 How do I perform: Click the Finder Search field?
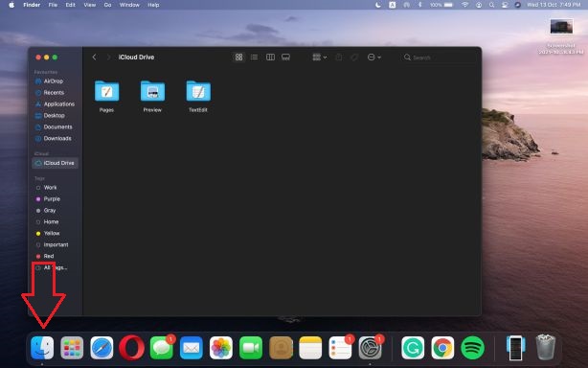pyautogui.click(x=439, y=57)
